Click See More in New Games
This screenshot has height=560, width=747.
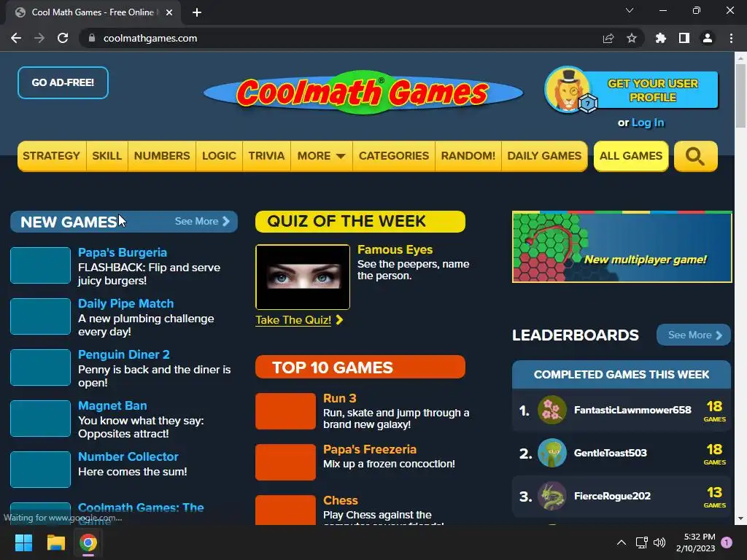click(202, 222)
